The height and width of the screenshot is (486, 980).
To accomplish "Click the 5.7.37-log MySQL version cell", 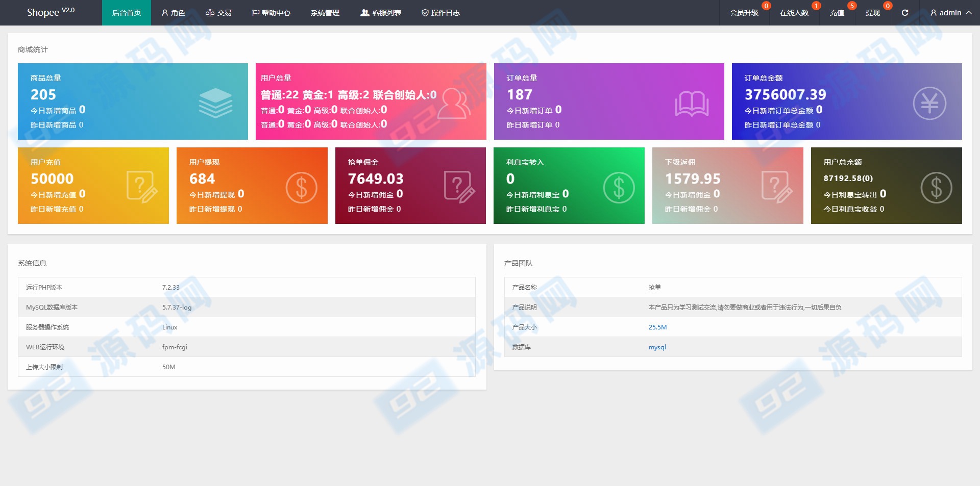I will (177, 308).
